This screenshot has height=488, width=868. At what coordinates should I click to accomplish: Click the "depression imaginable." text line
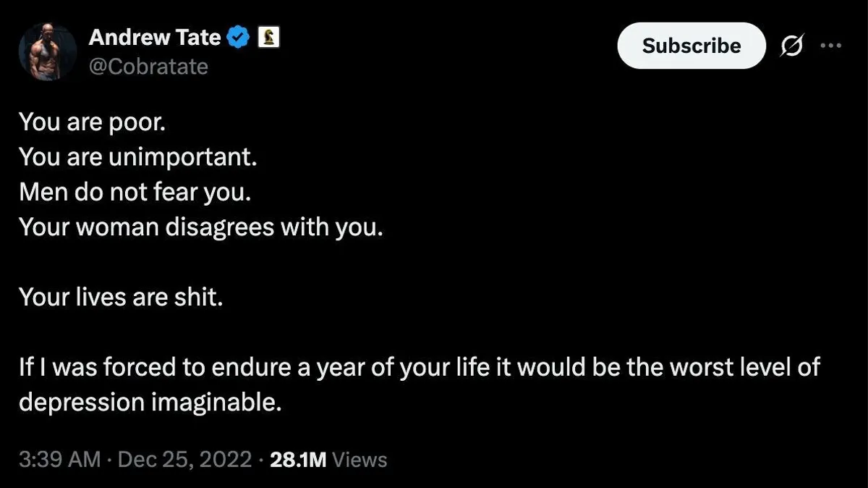pos(149,402)
